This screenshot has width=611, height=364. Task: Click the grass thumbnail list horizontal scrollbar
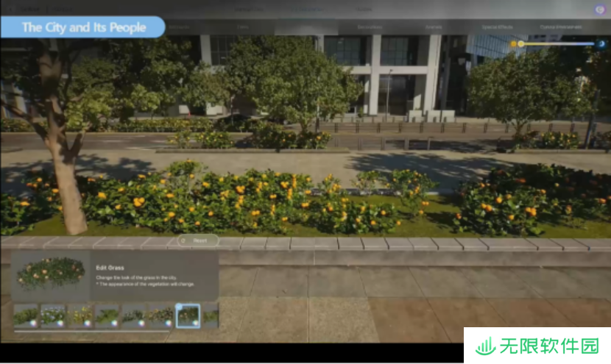coord(91,332)
